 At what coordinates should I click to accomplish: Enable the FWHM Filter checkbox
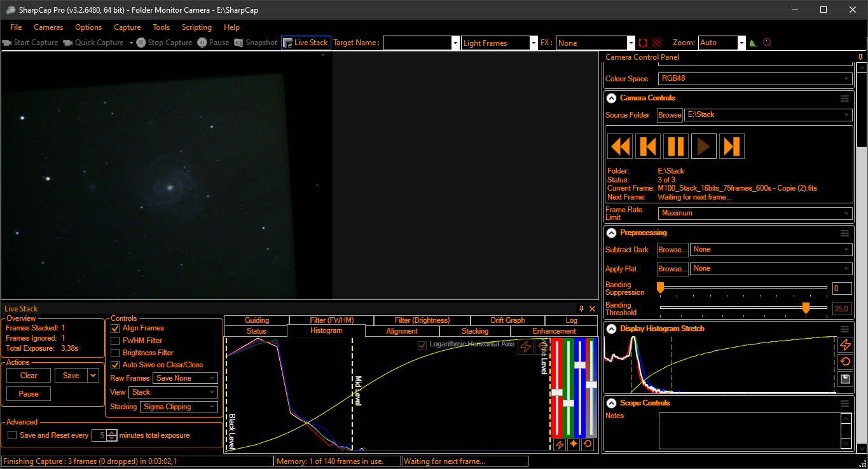115,341
